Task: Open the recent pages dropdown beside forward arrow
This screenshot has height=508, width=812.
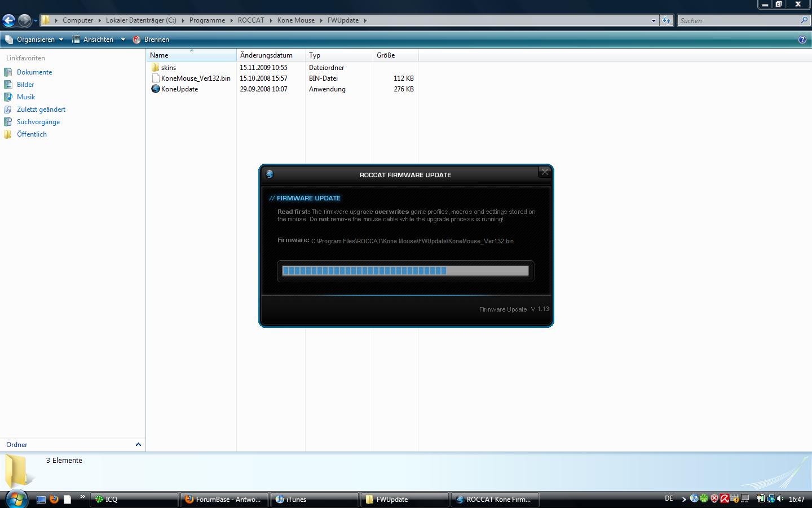Action: tap(36, 21)
